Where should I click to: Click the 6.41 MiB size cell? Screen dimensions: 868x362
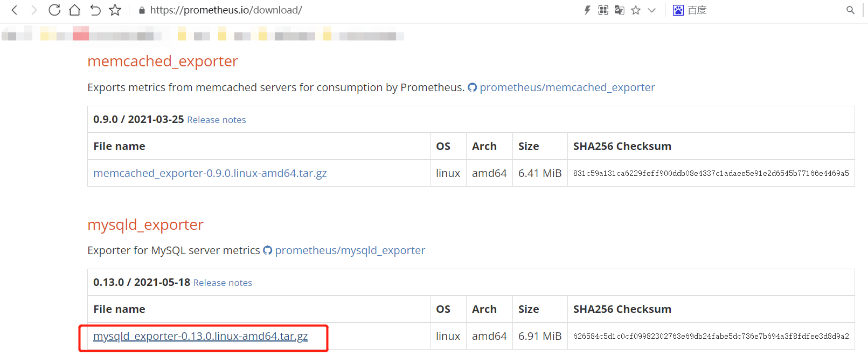point(540,173)
